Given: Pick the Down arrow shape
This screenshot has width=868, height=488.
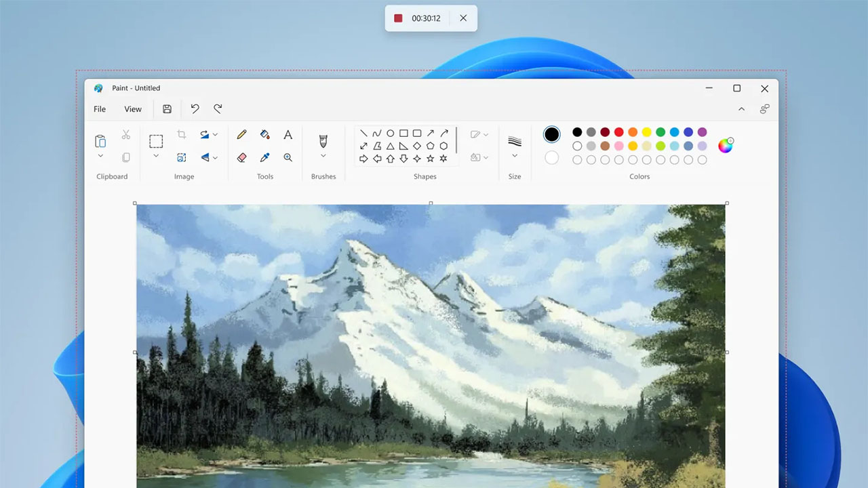Looking at the screenshot, I should [403, 159].
